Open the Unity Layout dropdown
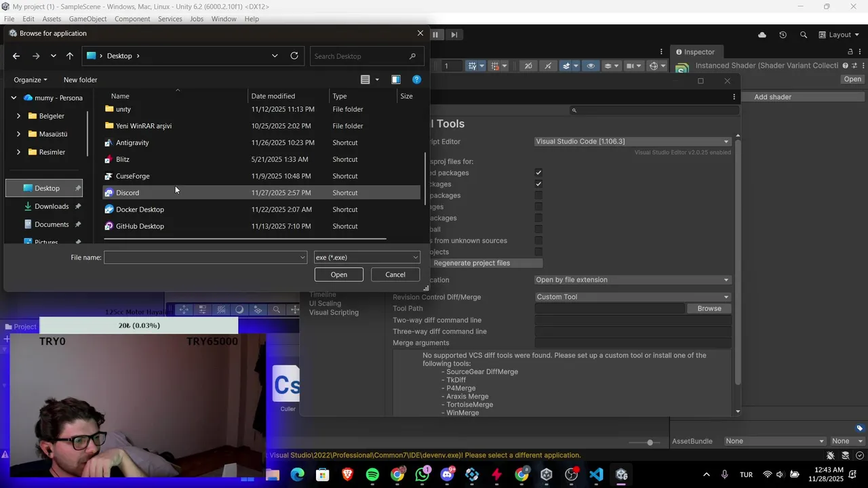The image size is (868, 488). pyautogui.click(x=840, y=35)
